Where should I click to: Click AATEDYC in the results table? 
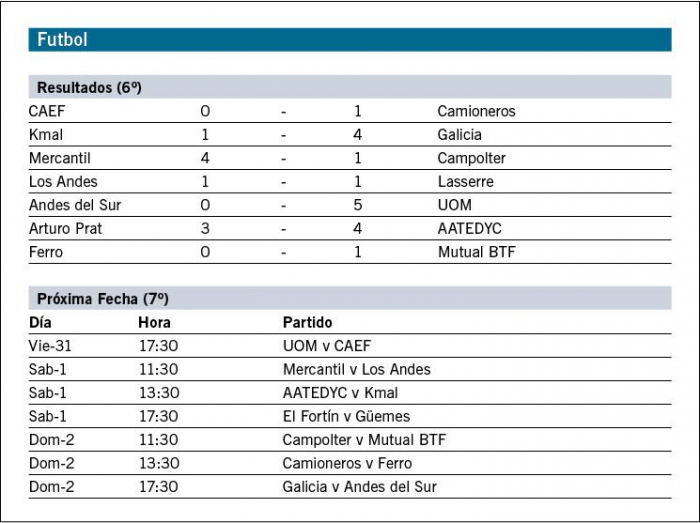click(x=469, y=228)
